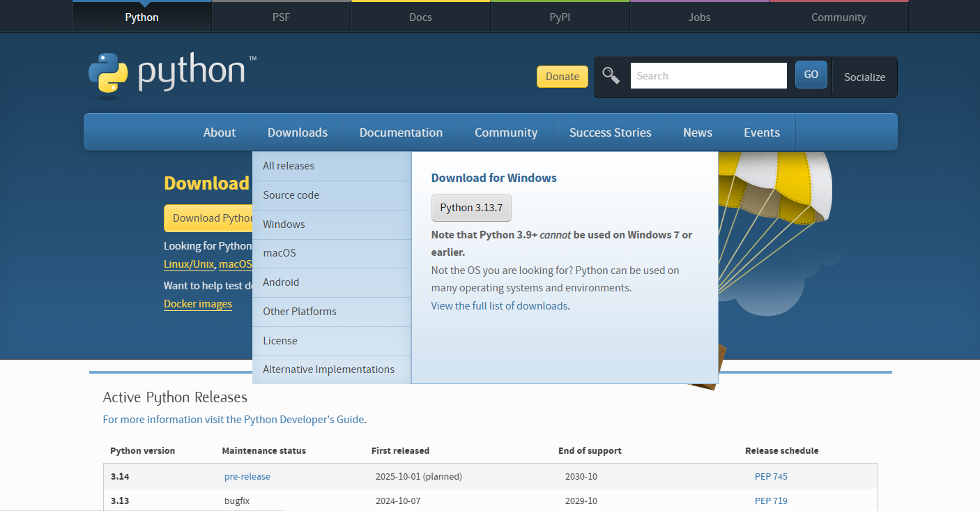Viewport: 980px width, 511px height.
Task: Click the 3.13 version cell
Action: coord(120,501)
